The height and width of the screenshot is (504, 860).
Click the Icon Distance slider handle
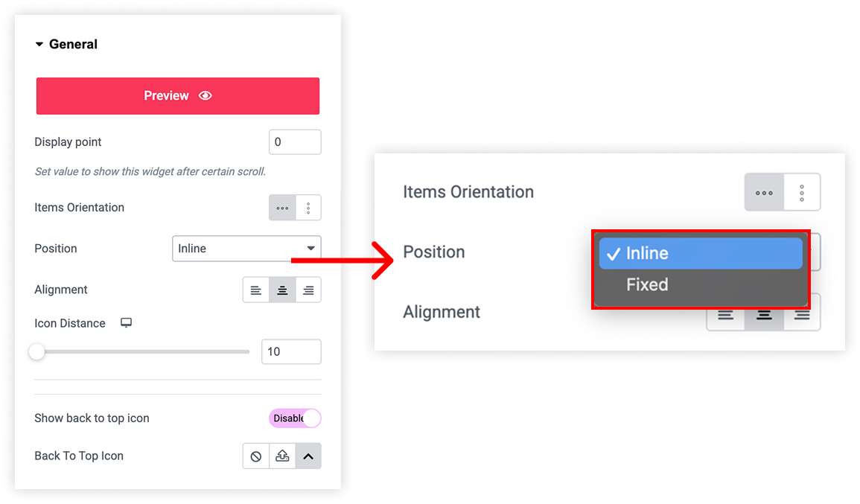pyautogui.click(x=36, y=352)
